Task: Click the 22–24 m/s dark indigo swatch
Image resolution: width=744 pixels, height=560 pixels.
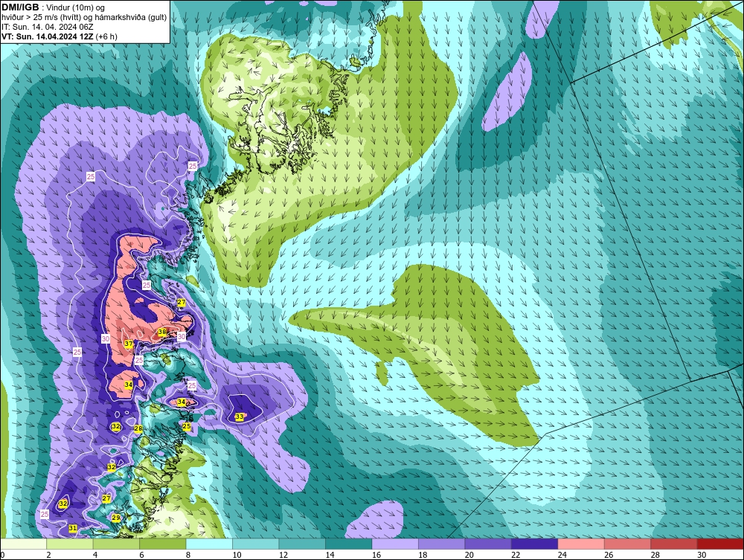Action: click(x=535, y=544)
